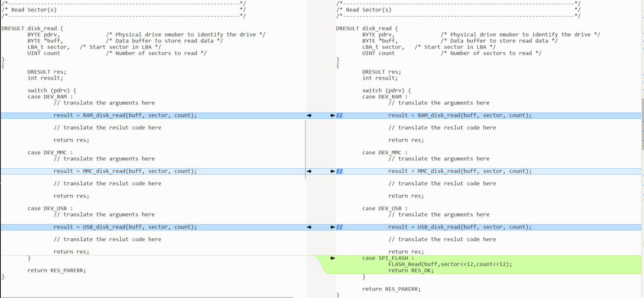Pull commented RAM_disk_read change to left pane
Image resolution: width=644 pixels, height=298 pixels.
pyautogui.click(x=332, y=116)
